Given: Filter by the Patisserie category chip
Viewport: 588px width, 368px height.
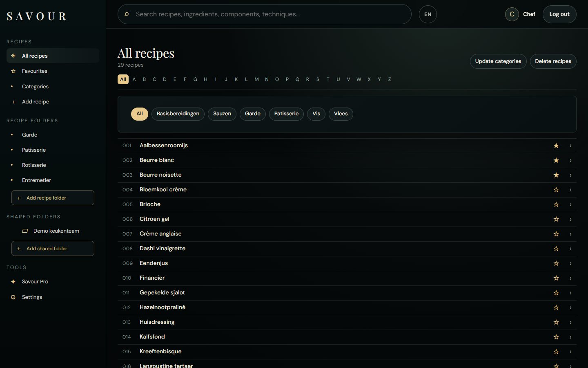Looking at the screenshot, I should point(286,114).
